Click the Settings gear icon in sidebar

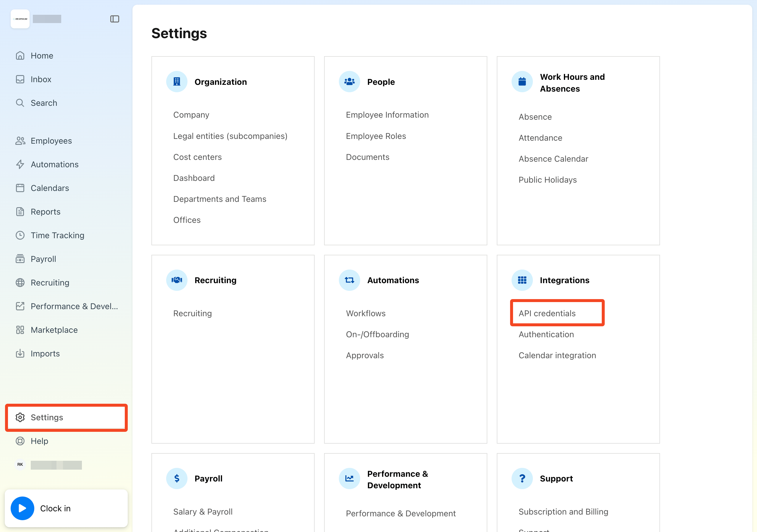20,417
